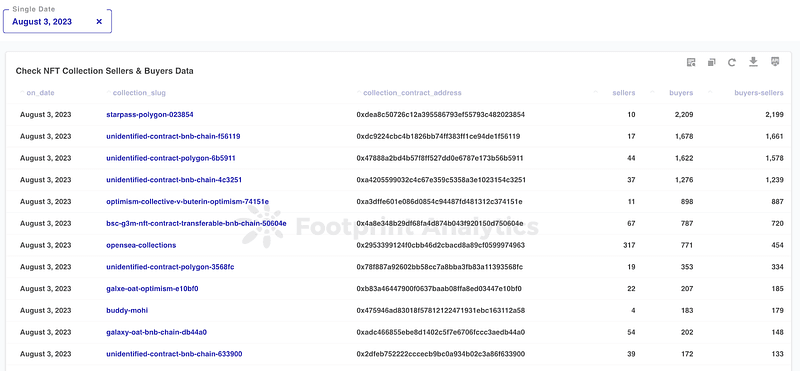The width and height of the screenshot is (800, 371).
Task: Click the galaxy-oat-bnb-chain-db44a0 link
Action: (x=157, y=332)
